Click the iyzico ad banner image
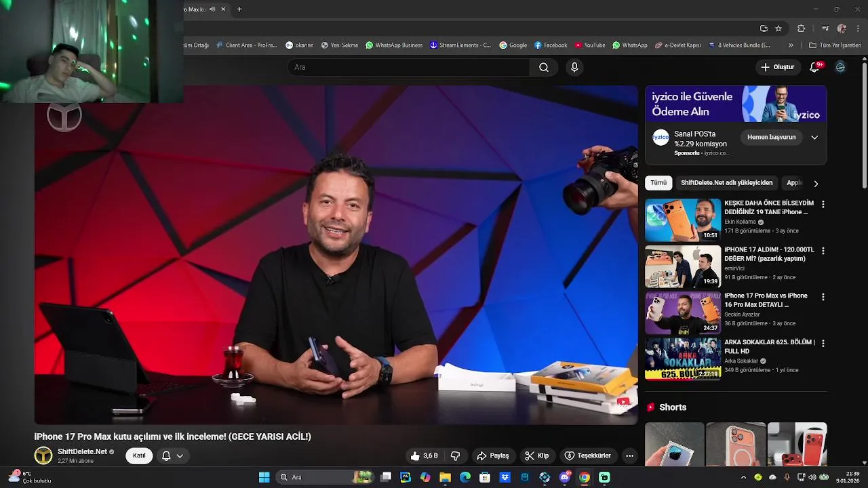Screen dimensions: 868x488 pyautogui.click(x=736, y=104)
